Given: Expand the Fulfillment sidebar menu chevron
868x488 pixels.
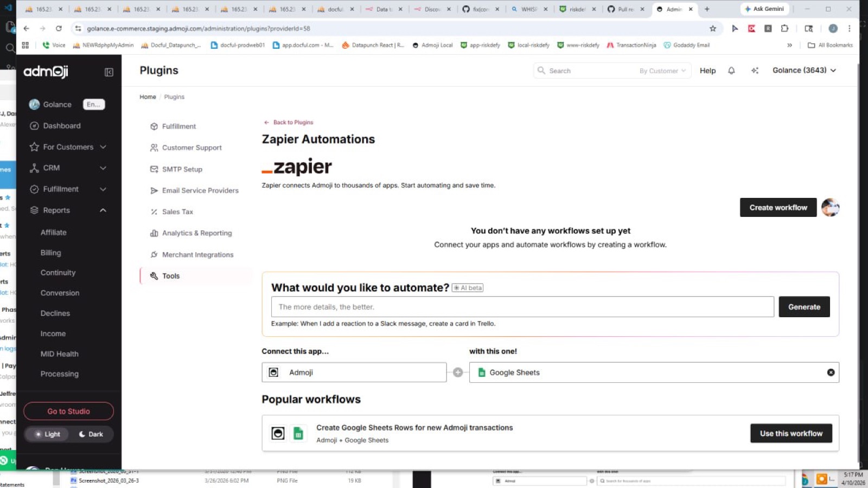Looking at the screenshot, I should click(103, 189).
